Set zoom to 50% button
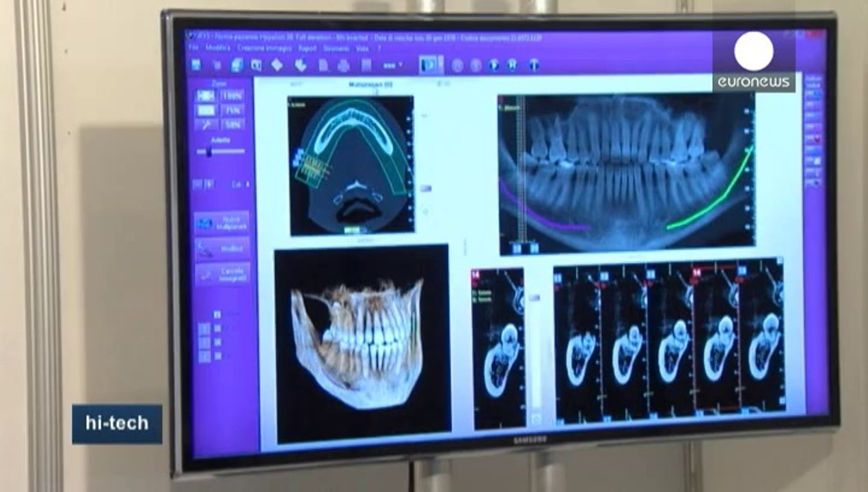The image size is (868, 492). [232, 125]
